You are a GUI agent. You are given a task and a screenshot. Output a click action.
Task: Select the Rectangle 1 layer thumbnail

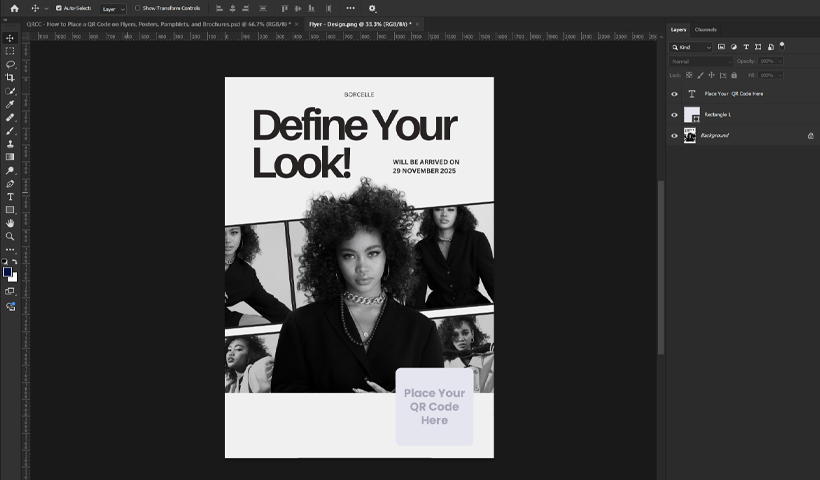[691, 115]
